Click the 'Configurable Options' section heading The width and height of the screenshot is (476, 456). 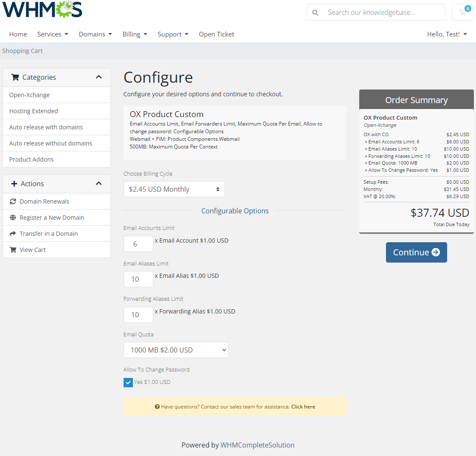(x=235, y=211)
